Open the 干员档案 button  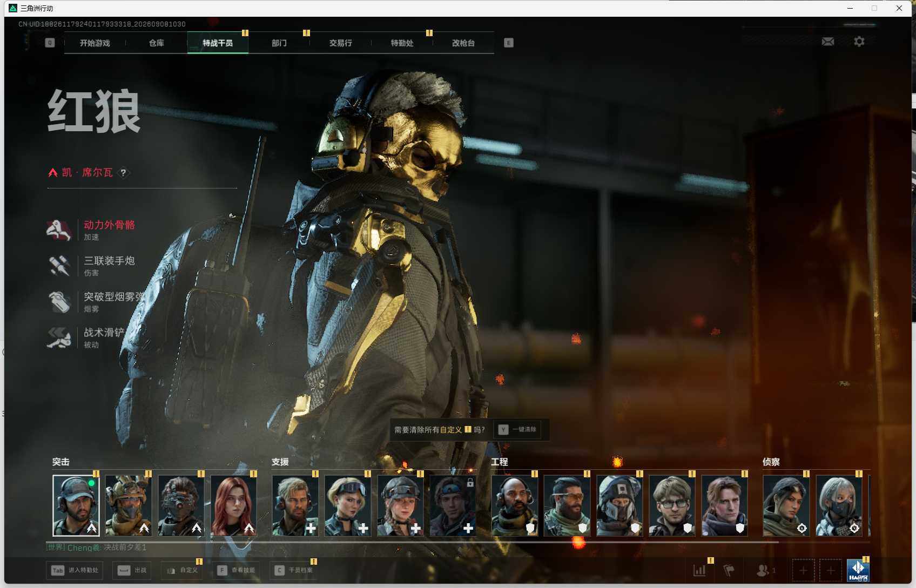294,570
